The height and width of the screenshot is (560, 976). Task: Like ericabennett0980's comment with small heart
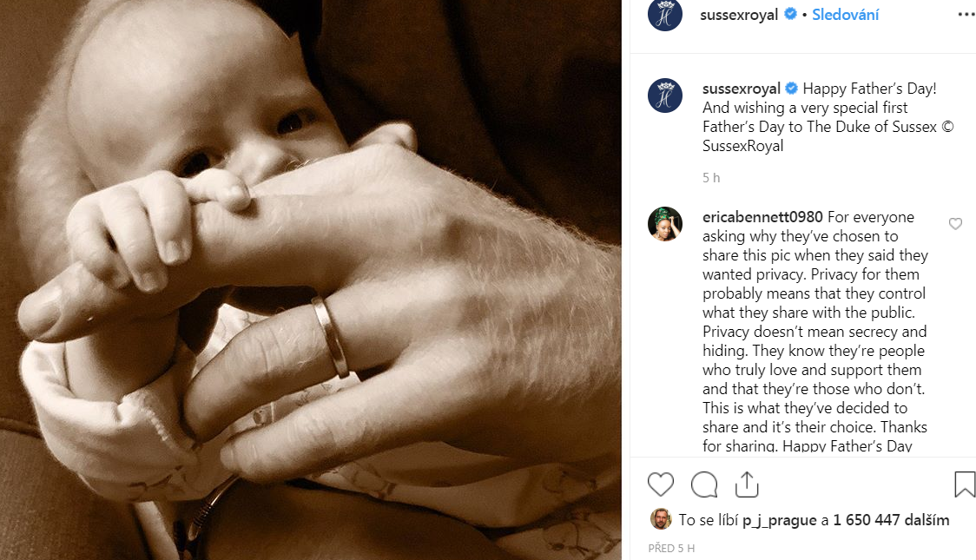point(955,224)
